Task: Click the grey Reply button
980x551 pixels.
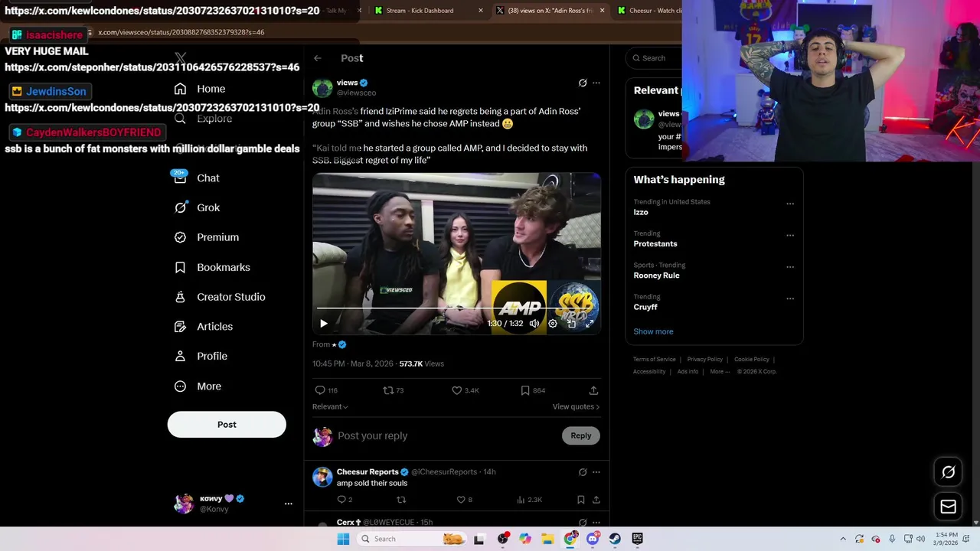Action: [581, 435]
